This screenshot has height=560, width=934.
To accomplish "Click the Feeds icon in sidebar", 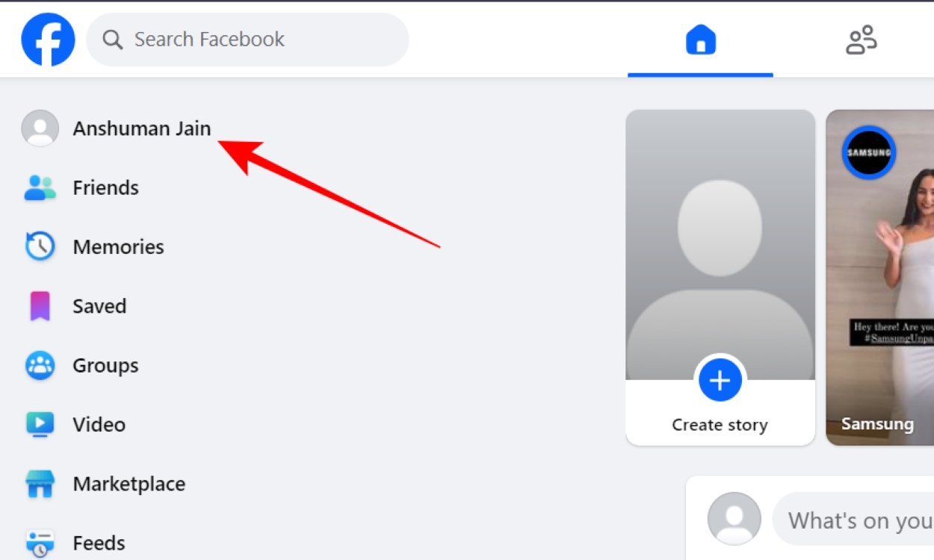I will click(40, 543).
